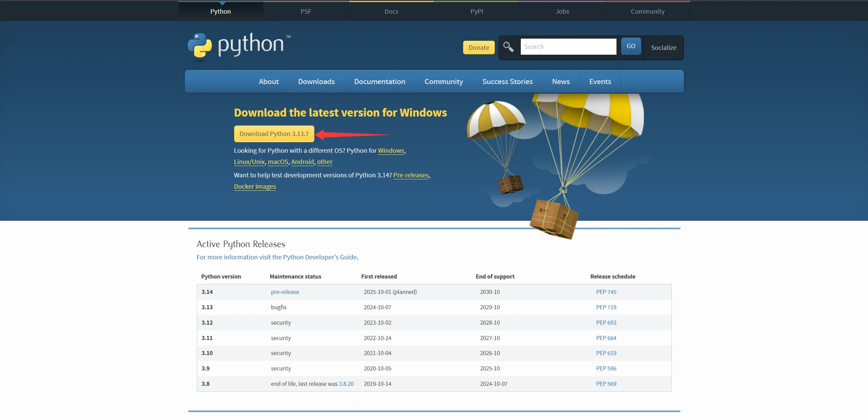Open the Python top tab
The width and height of the screenshot is (868, 420).
(x=221, y=11)
